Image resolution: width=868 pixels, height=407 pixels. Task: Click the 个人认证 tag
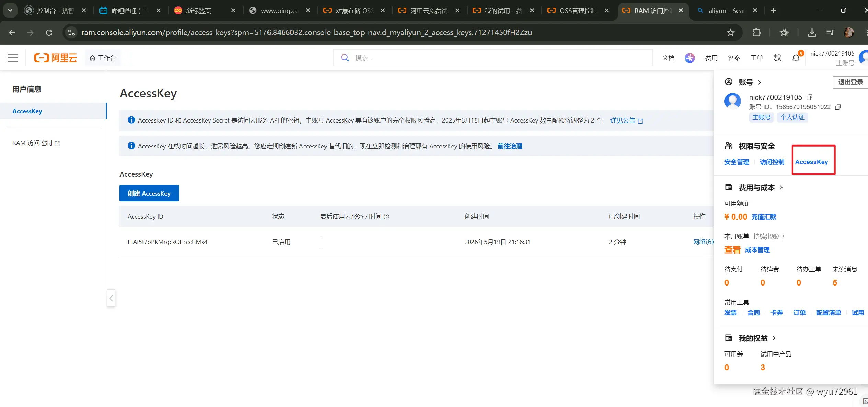[x=792, y=117]
